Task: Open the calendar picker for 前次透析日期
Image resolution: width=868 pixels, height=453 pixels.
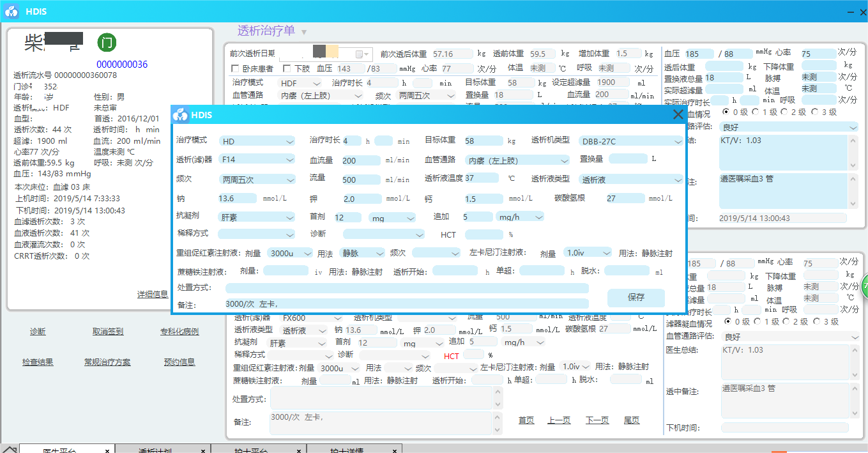Action: [360, 54]
